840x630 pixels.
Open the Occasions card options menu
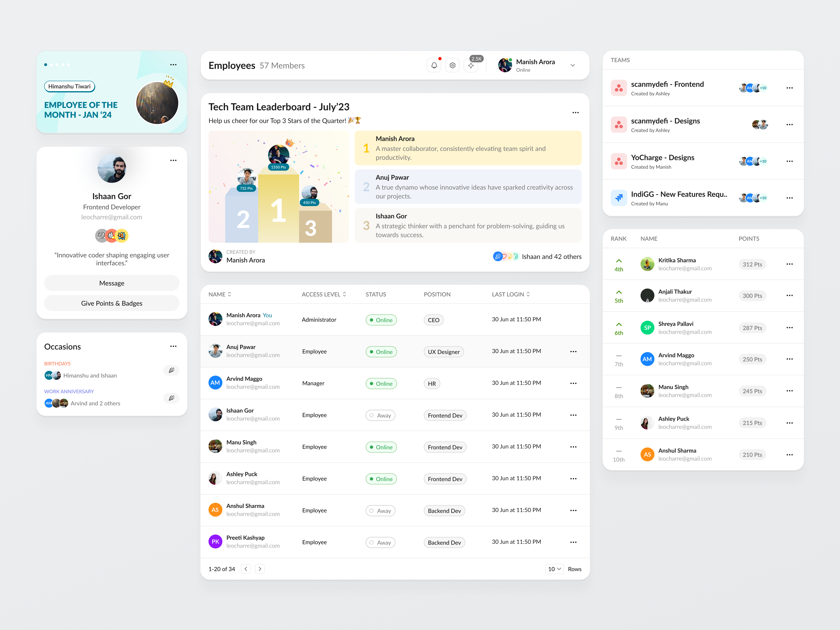173,346
